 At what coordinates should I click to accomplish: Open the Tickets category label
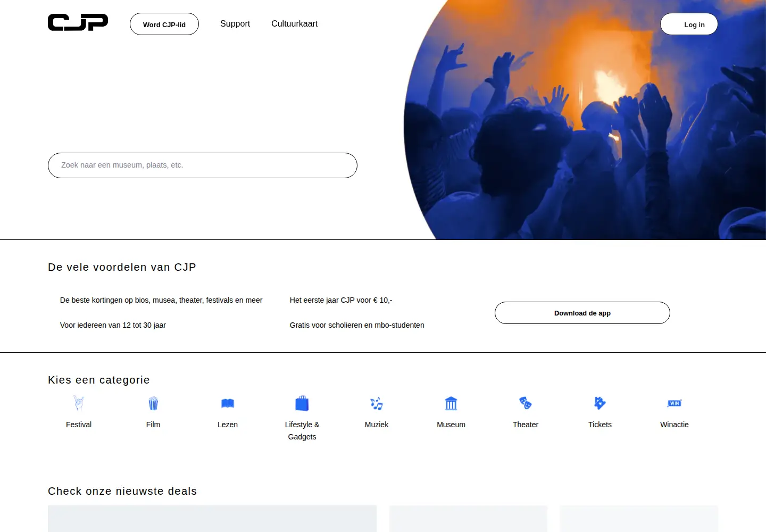[600, 425]
